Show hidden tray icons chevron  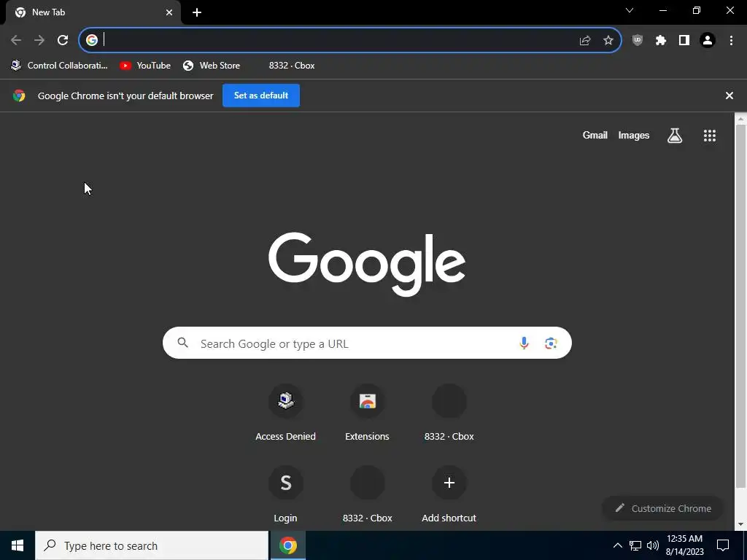point(617,545)
